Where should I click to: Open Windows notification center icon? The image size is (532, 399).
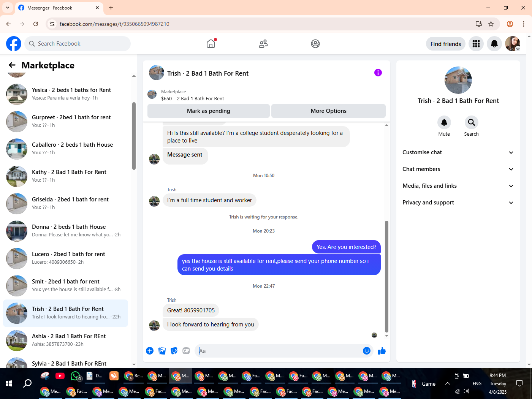519,383
